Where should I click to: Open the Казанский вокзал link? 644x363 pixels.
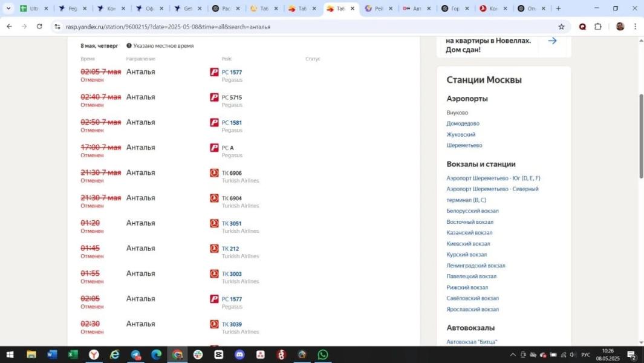(x=469, y=233)
